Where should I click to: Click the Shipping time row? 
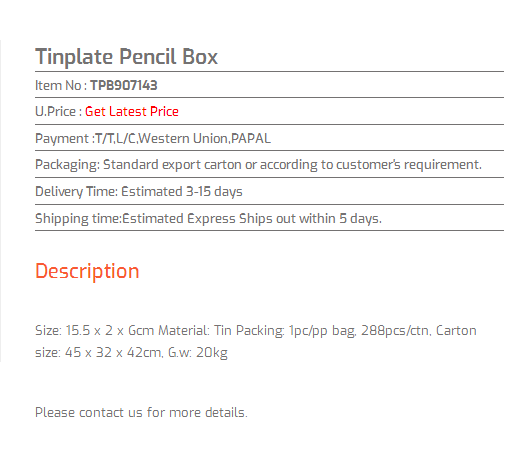coord(208,219)
